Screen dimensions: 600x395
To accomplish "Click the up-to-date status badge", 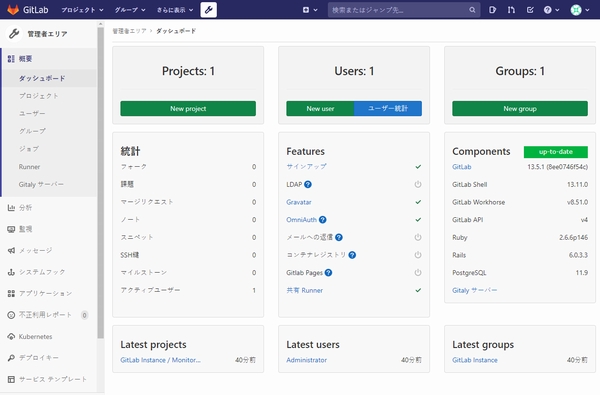I will [556, 152].
